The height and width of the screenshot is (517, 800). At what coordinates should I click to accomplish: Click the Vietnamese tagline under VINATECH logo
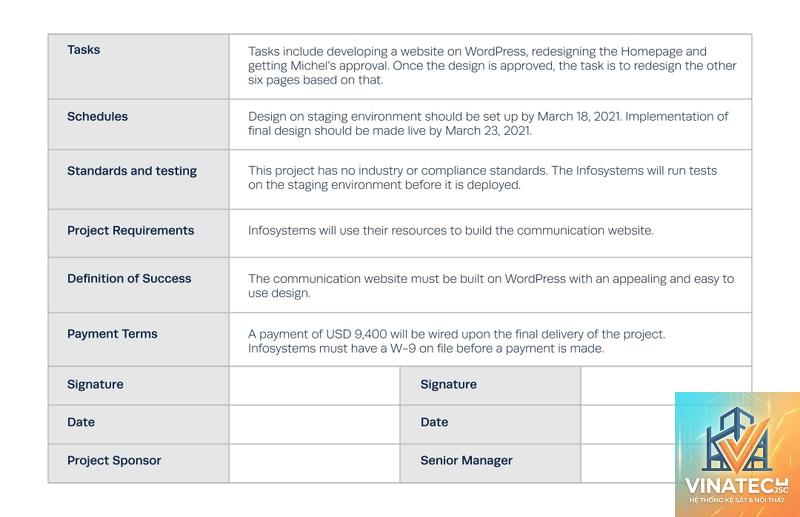click(x=737, y=500)
